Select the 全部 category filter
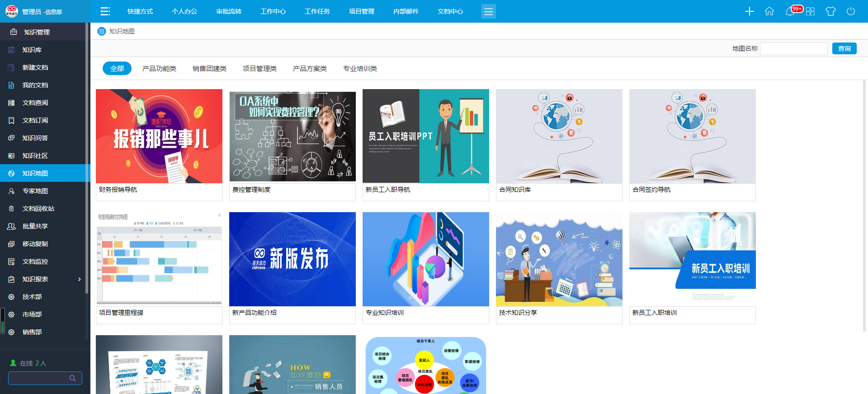Image resolution: width=868 pixels, height=394 pixels. [117, 68]
